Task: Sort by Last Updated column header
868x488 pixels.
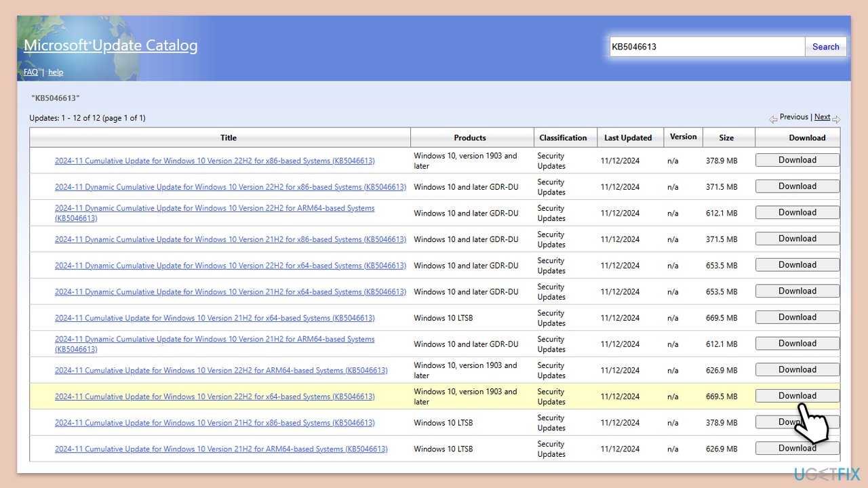Action: point(627,138)
